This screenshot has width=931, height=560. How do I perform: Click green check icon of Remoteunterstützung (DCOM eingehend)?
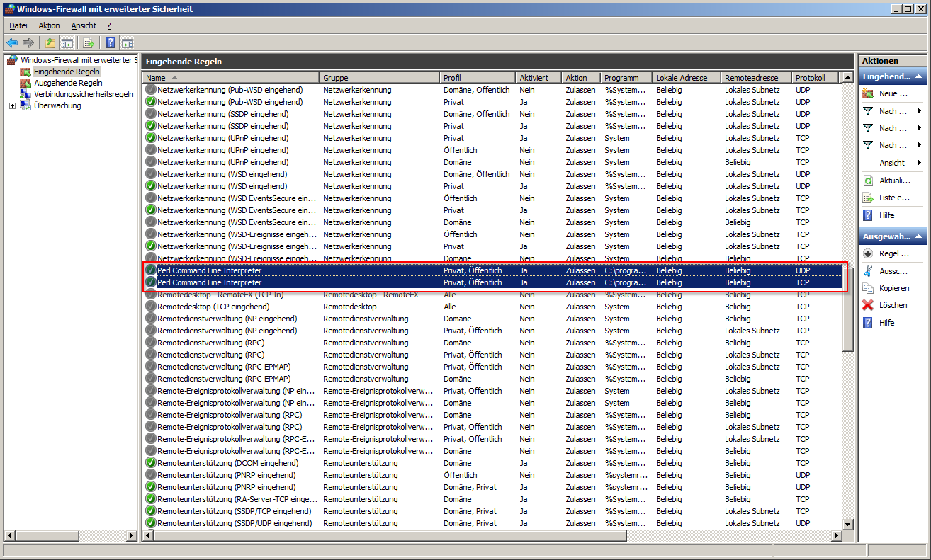[151, 463]
